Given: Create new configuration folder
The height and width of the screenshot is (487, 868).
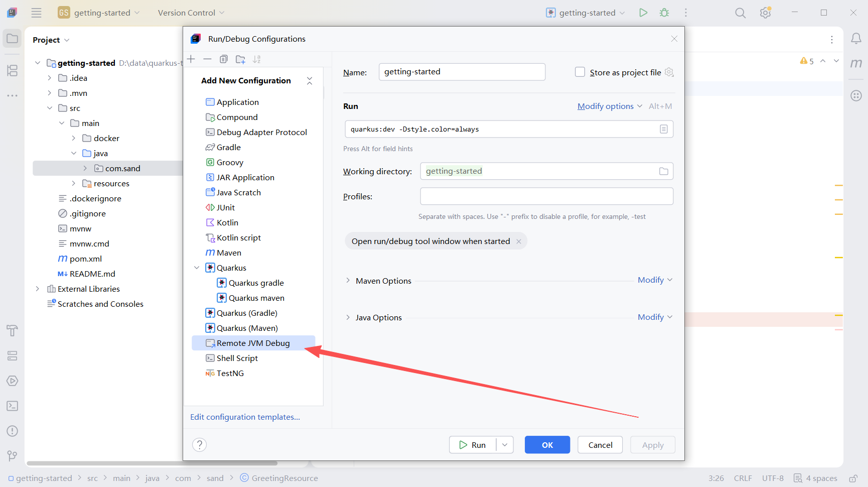Looking at the screenshot, I should click(240, 59).
